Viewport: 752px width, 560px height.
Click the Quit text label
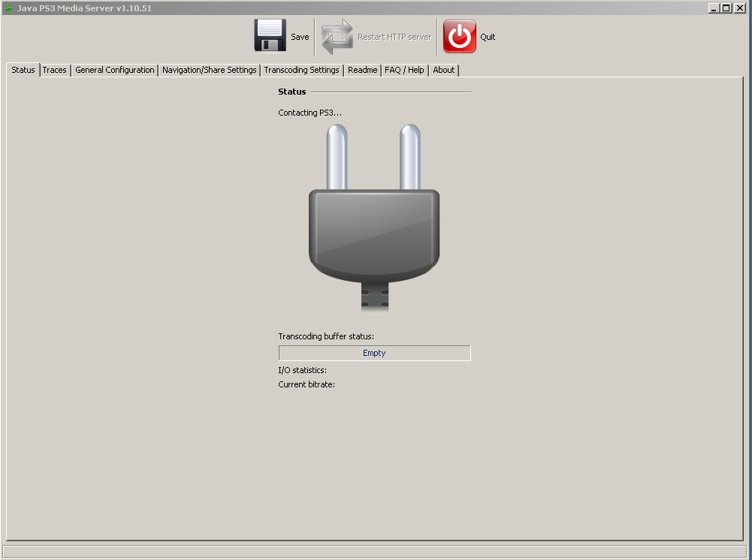[x=488, y=37]
